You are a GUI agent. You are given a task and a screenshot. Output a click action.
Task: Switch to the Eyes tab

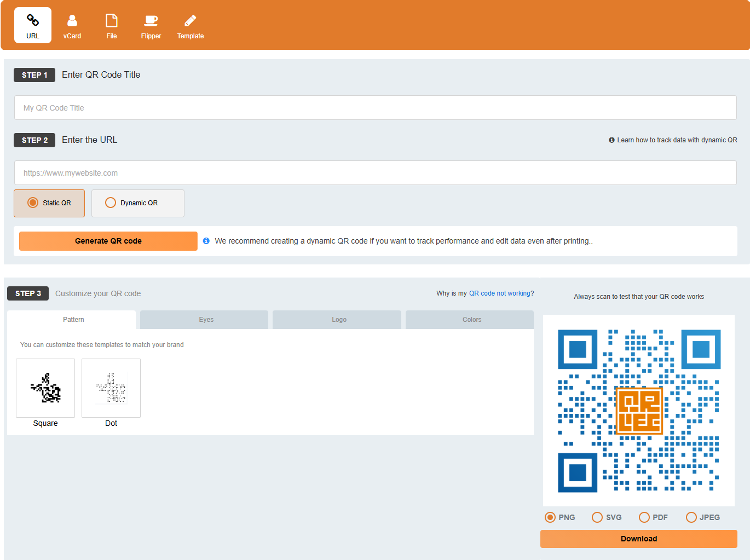tap(206, 320)
